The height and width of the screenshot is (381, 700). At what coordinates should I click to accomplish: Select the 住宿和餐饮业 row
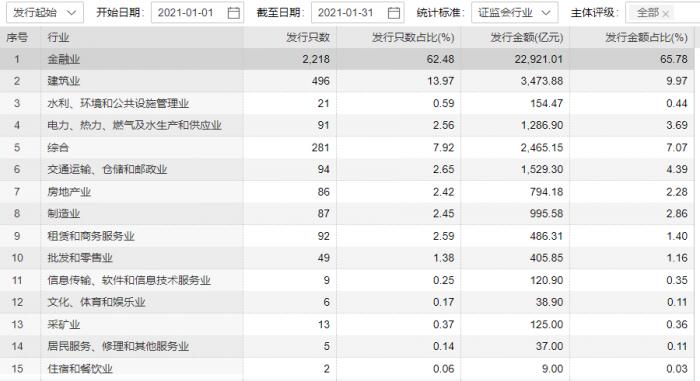(x=347, y=369)
